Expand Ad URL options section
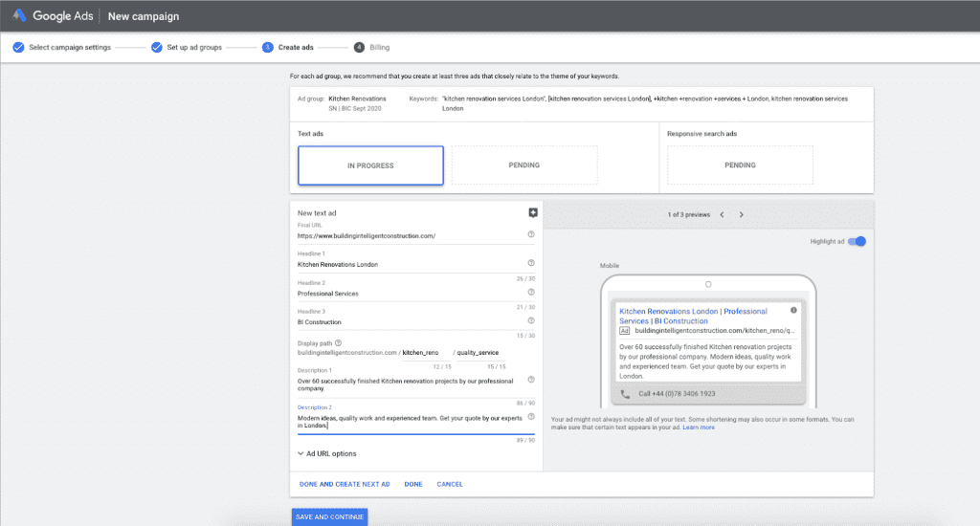This screenshot has width=980, height=526. point(327,453)
